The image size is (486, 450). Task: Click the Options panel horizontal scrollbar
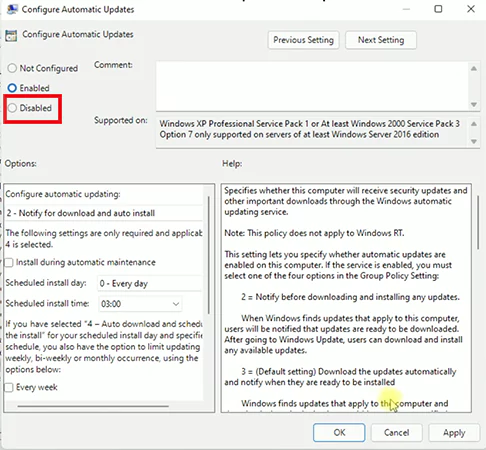click(93, 406)
